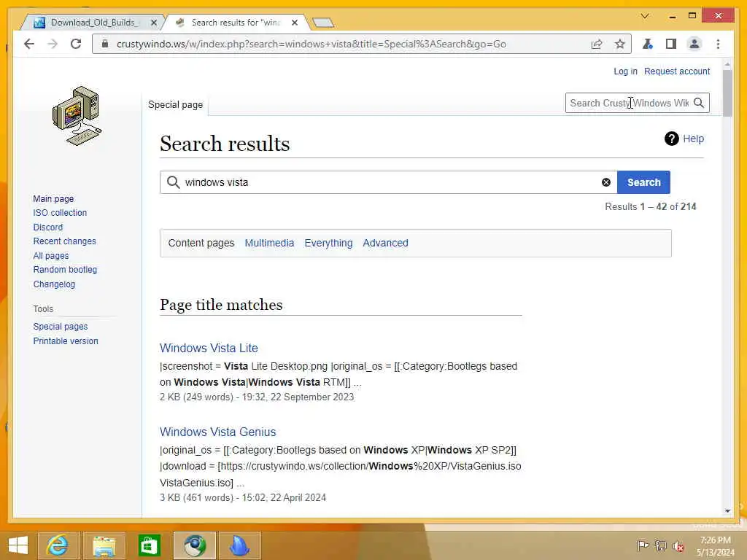View Recent changes
The width and height of the screenshot is (747, 560).
[64, 241]
